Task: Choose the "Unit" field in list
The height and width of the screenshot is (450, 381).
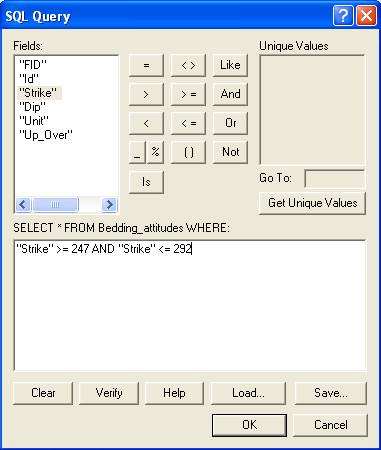Action: pos(34,121)
